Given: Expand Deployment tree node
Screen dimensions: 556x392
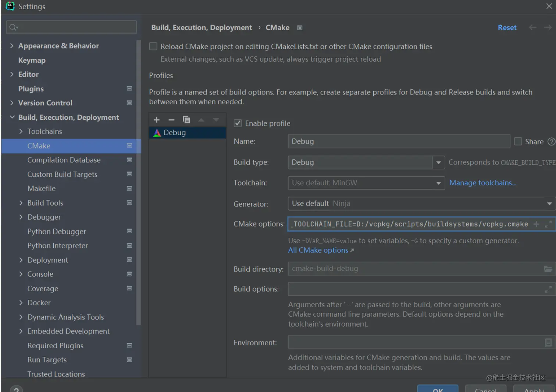Looking at the screenshot, I should coord(21,260).
